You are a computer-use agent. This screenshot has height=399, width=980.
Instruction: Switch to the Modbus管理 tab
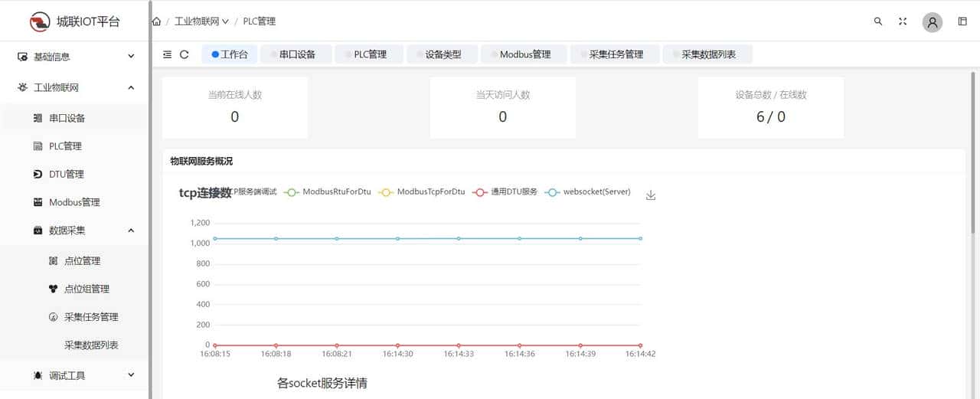[524, 54]
